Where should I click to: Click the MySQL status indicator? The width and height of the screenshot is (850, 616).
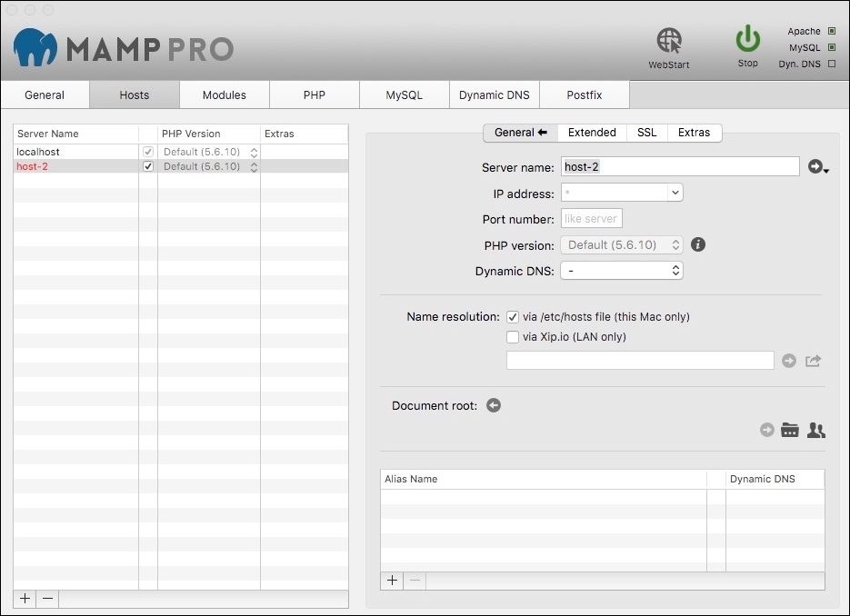[832, 47]
